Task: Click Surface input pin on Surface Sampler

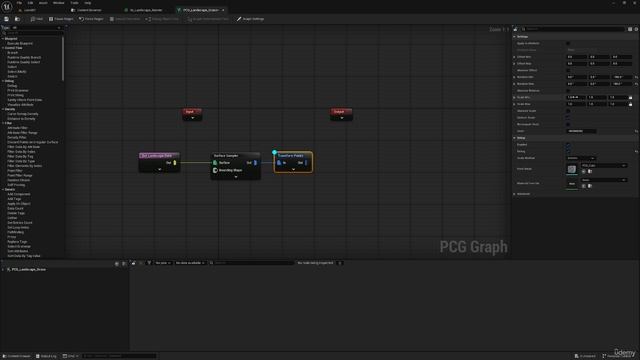Action: click(x=215, y=163)
